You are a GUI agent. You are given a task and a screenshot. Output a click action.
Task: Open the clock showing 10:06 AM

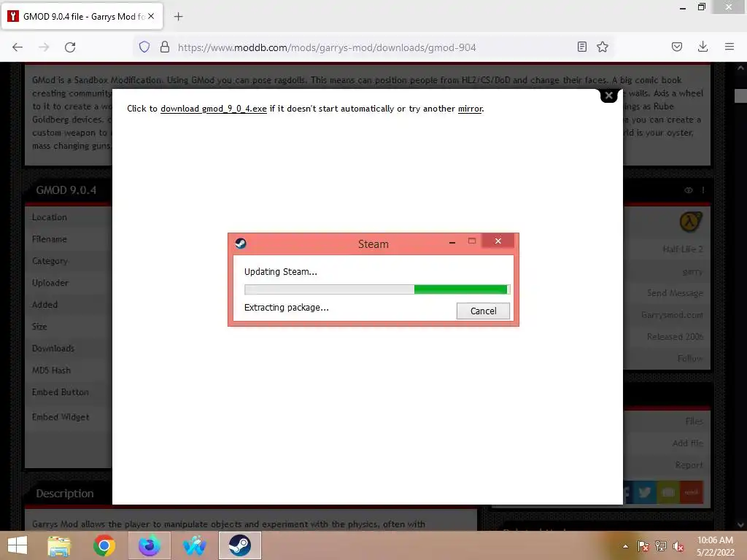click(715, 546)
